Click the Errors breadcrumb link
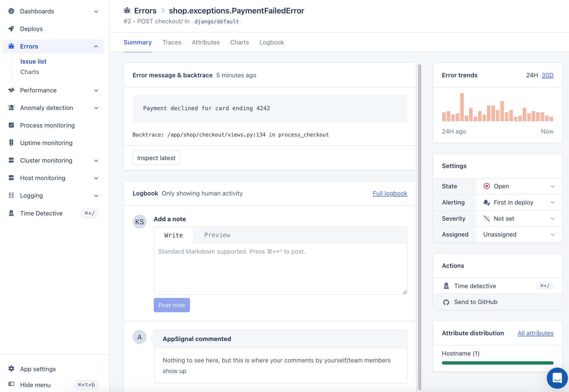The width and height of the screenshot is (569, 392). pyautogui.click(x=145, y=11)
